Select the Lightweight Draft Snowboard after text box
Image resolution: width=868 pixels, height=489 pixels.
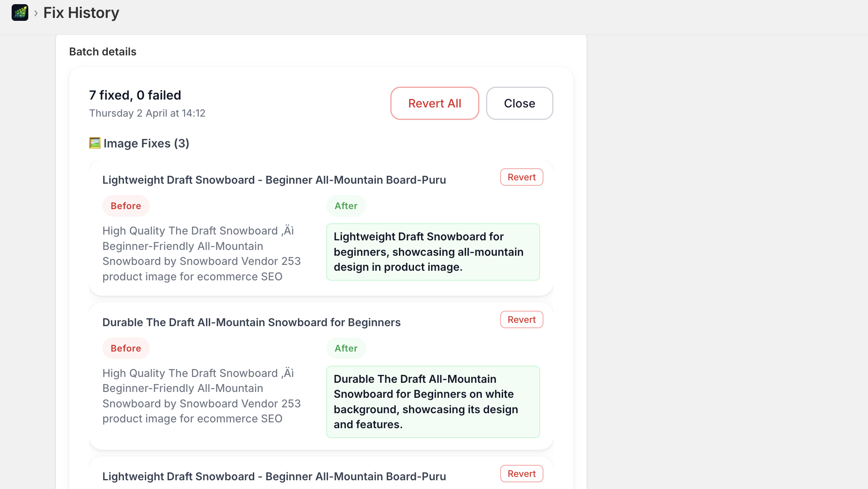click(x=433, y=252)
